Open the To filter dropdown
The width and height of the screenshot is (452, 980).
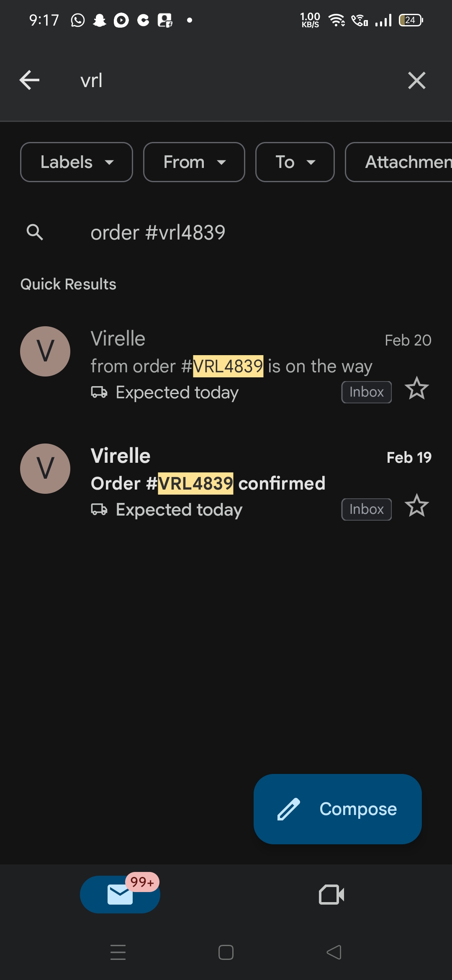tap(295, 162)
